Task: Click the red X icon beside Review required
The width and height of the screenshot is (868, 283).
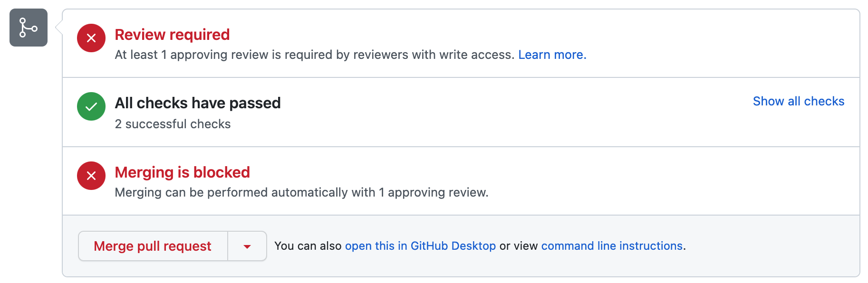Action: click(x=91, y=38)
